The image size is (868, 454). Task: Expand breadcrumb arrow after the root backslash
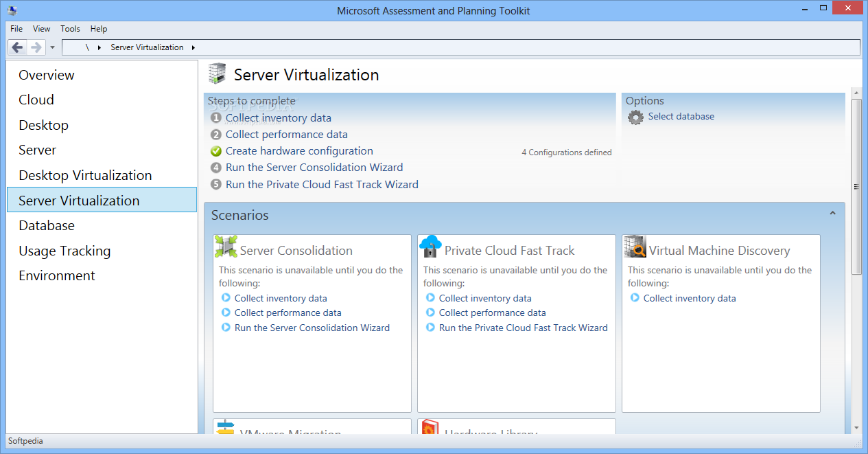click(99, 47)
